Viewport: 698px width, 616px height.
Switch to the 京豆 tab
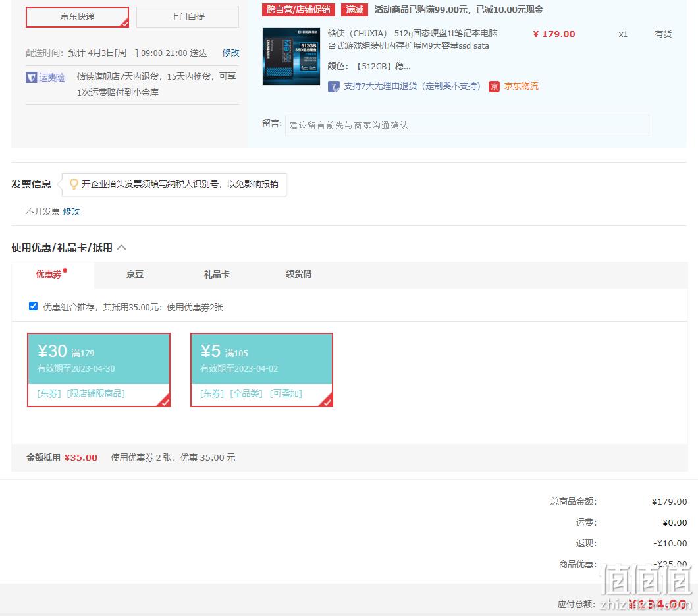(135, 274)
